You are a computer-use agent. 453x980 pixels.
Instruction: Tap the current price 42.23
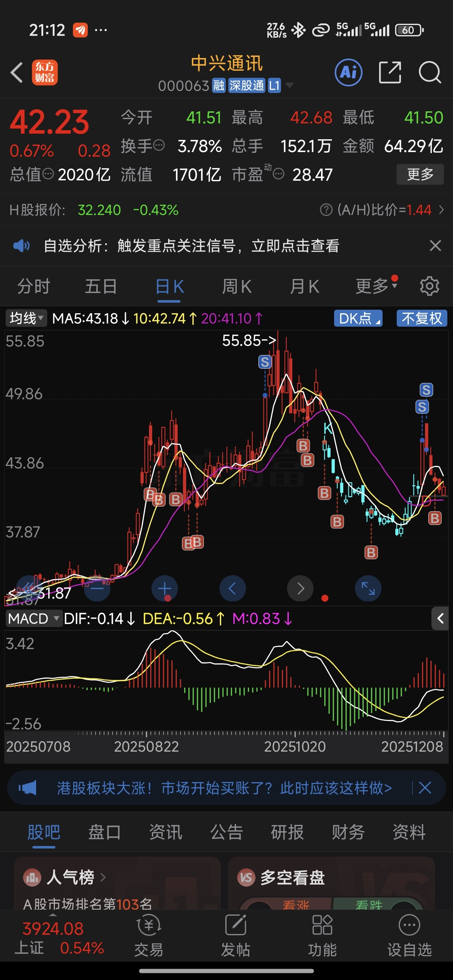(x=49, y=122)
